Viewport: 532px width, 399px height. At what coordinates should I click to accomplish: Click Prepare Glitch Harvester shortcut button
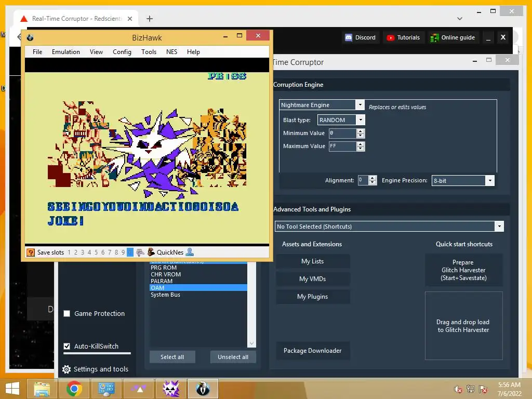pos(463,270)
